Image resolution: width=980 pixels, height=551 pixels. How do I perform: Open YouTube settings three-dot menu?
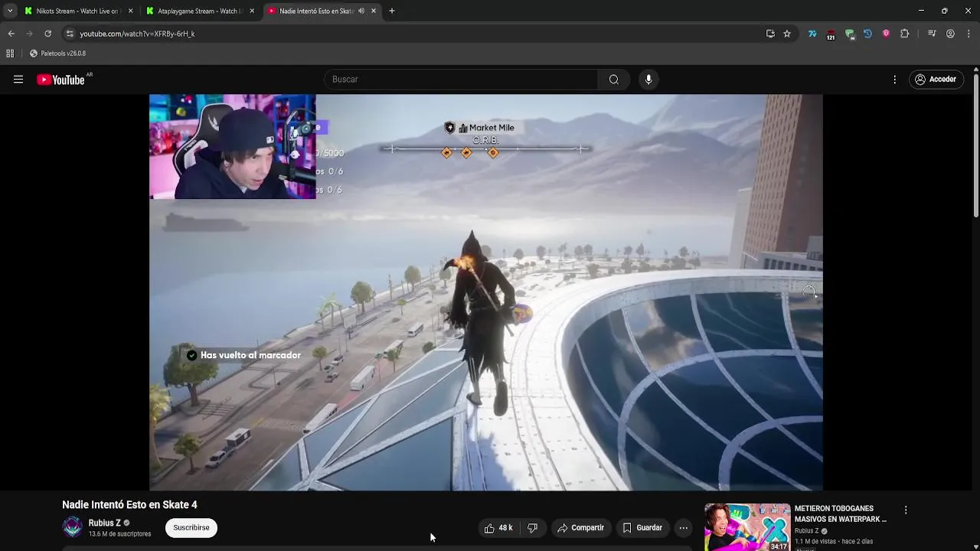pyautogui.click(x=895, y=80)
